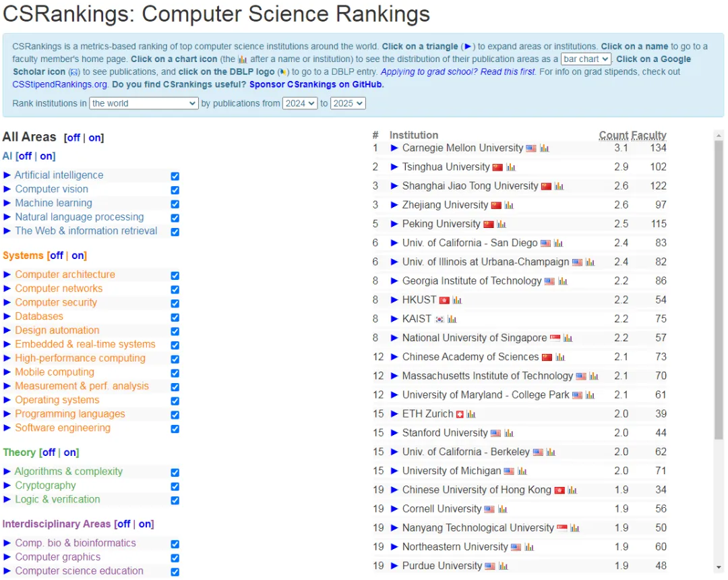Expand the Tsinghua University row triangle

[x=394, y=167]
